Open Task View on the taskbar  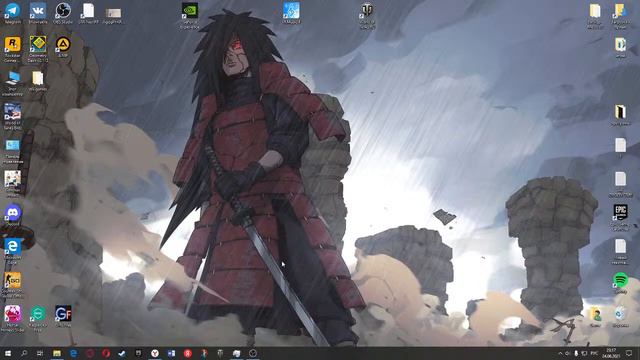40,353
